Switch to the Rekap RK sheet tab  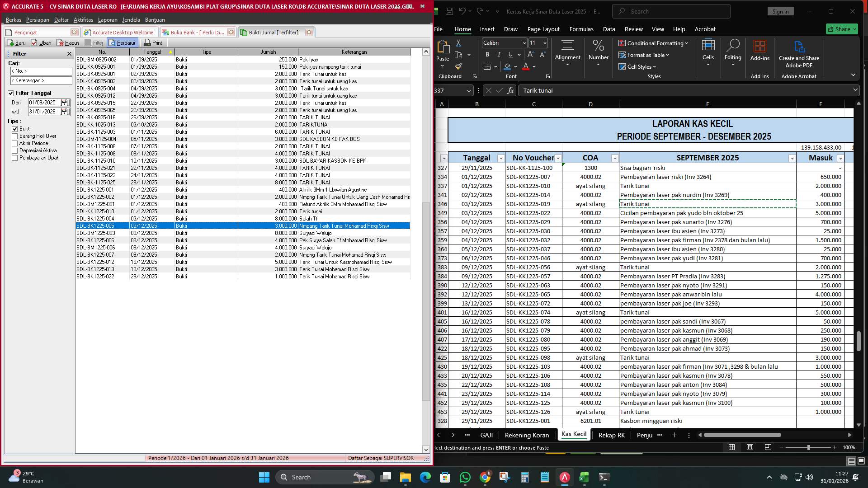611,435
